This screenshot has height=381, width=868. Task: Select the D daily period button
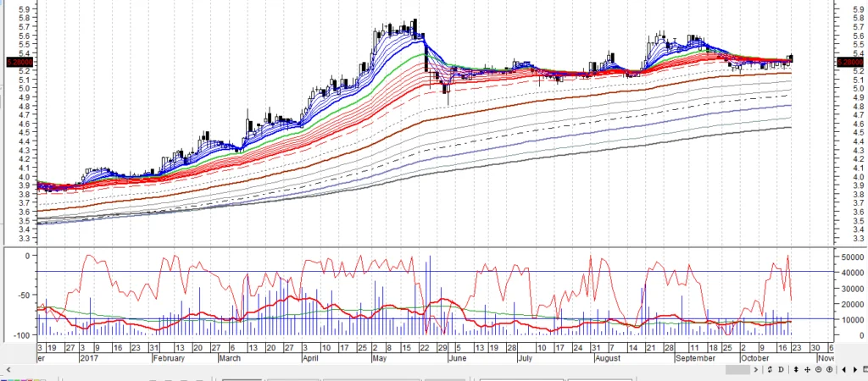(781, 370)
